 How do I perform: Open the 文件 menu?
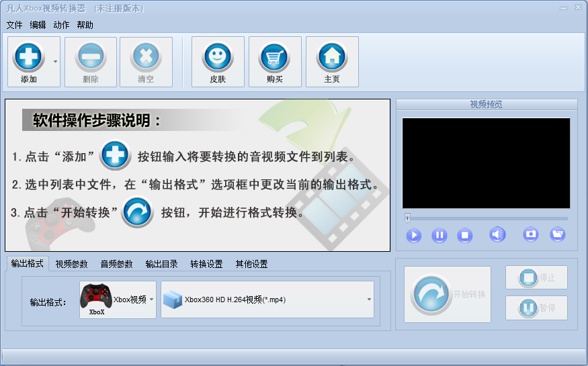[14, 25]
